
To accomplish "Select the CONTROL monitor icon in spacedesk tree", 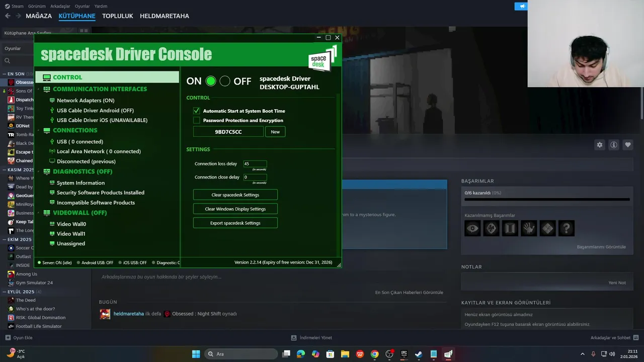I will (47, 77).
